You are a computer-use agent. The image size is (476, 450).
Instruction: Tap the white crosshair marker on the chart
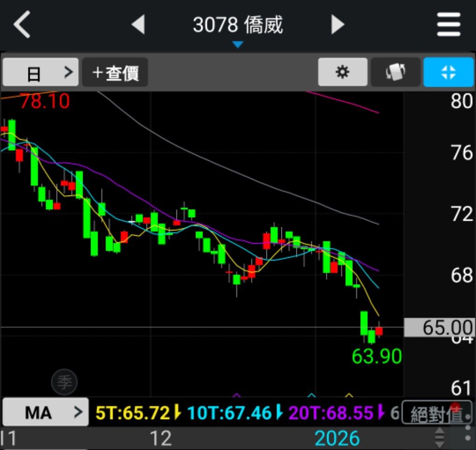(x=132, y=222)
